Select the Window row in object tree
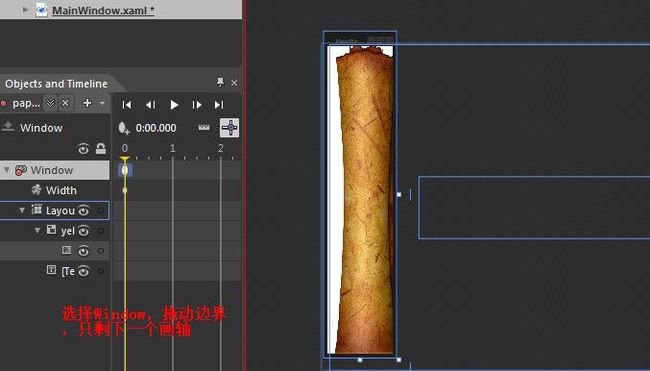The image size is (650, 371). 55,170
